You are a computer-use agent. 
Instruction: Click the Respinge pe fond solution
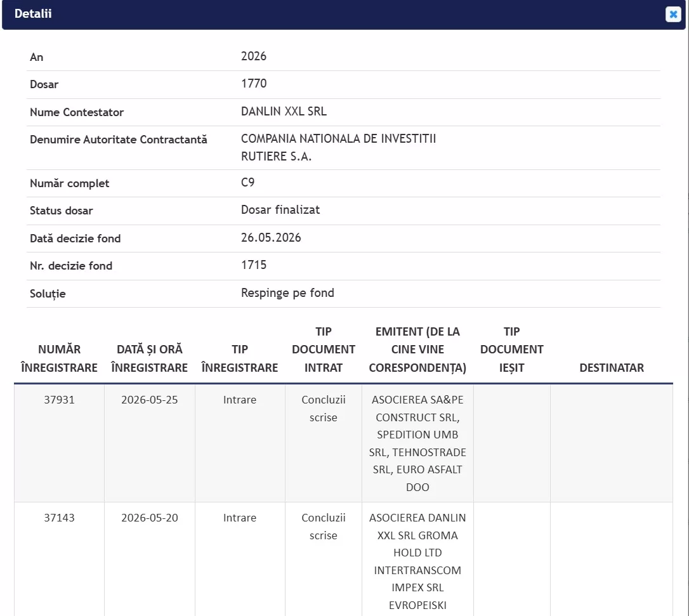coord(287,293)
